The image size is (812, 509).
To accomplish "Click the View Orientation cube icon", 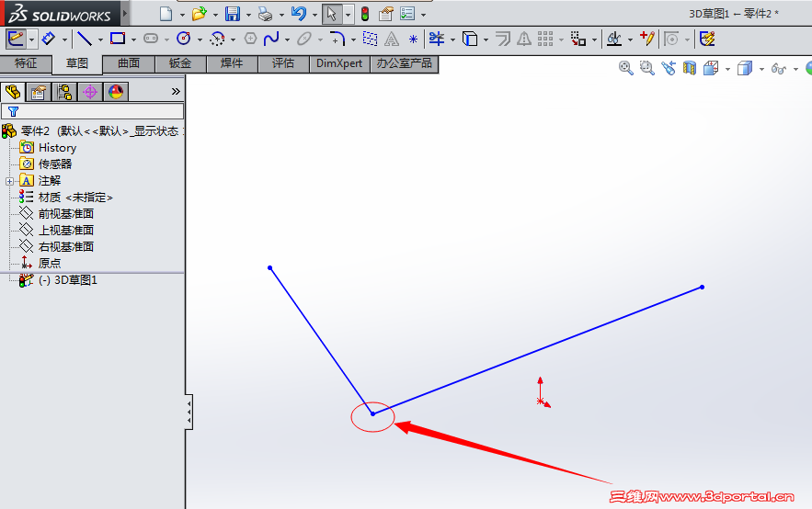I will pos(711,68).
